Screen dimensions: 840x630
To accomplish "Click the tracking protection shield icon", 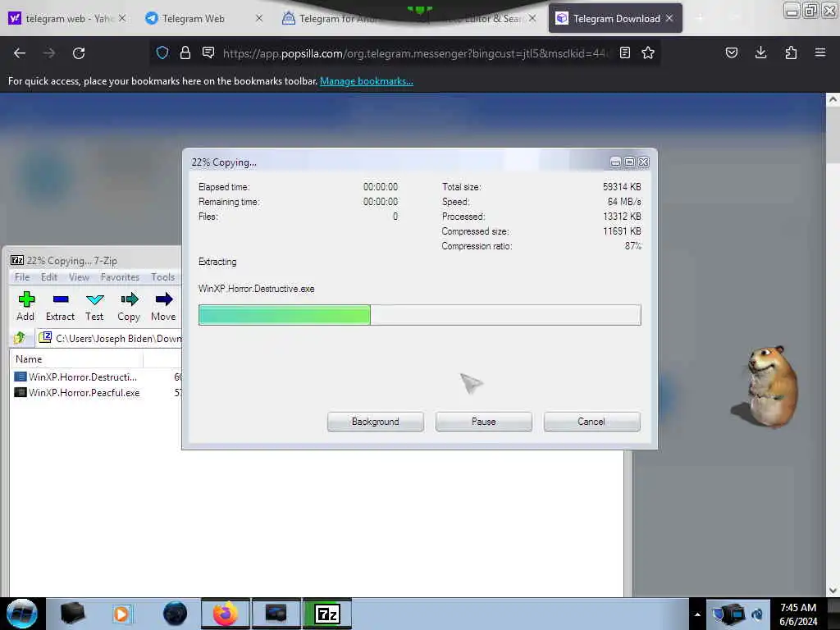I will [162, 52].
